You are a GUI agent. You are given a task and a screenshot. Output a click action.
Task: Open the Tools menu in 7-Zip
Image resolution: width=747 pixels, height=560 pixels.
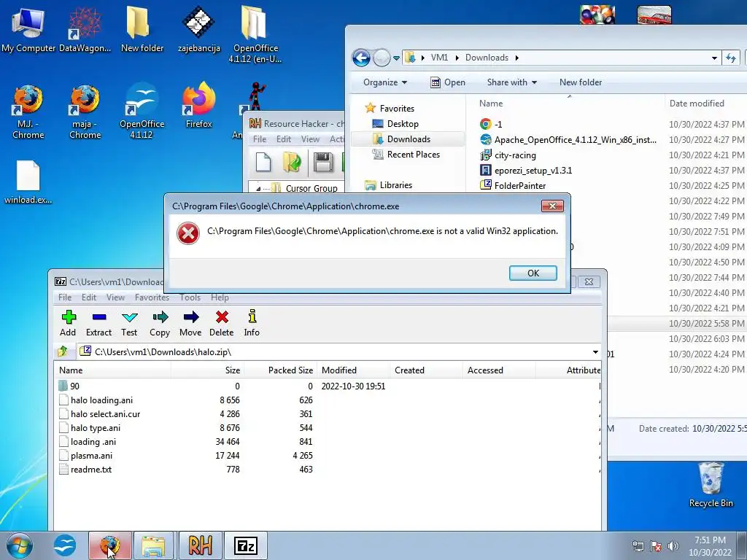point(190,297)
